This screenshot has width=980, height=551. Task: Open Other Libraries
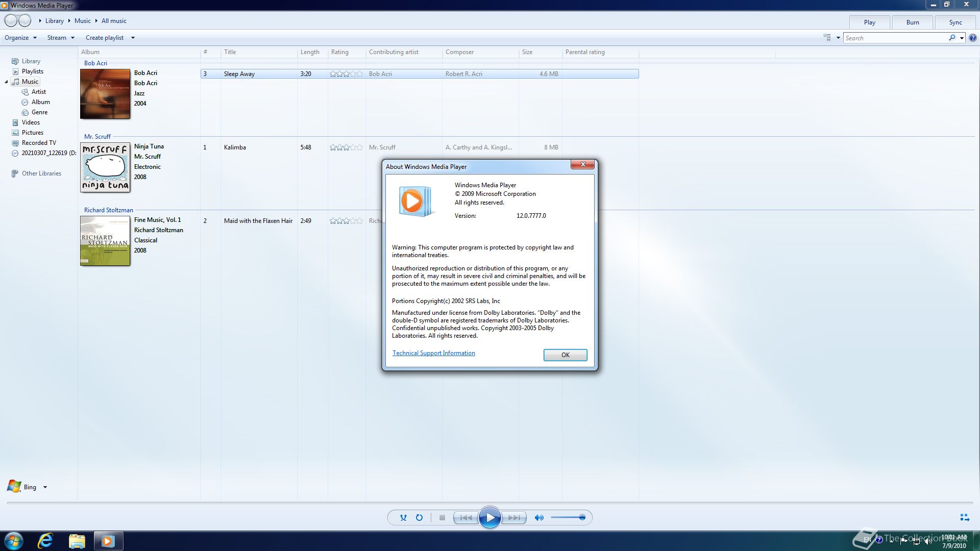click(41, 173)
